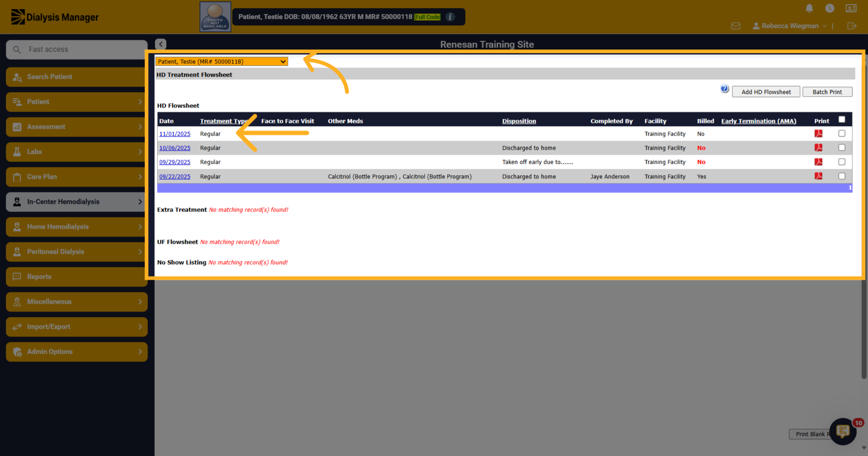Image resolution: width=868 pixels, height=456 pixels.
Task: Open the In-Center Hemodialysis menu
Action: [77, 202]
